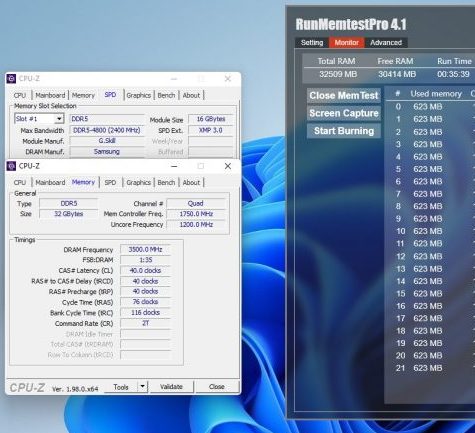Click the Total RAM value 32509 MB

click(x=338, y=74)
